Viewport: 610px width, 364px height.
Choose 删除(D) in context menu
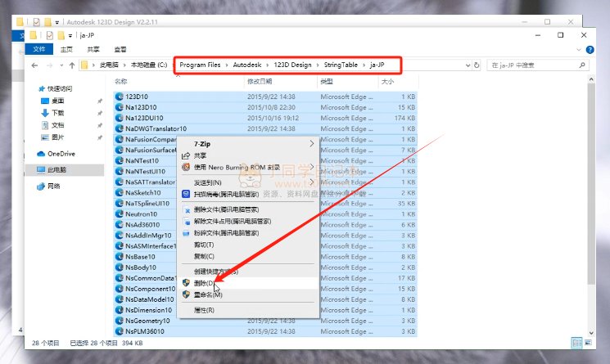click(248, 283)
